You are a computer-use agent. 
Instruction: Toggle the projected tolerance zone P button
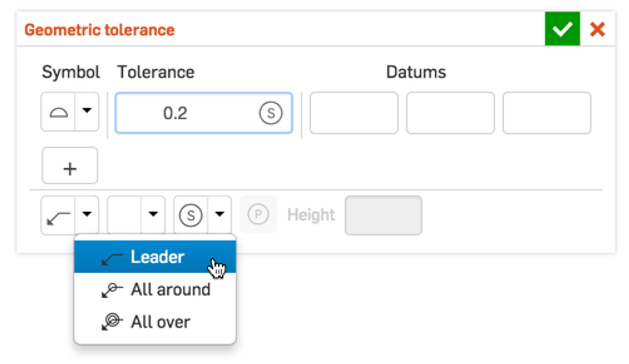pos(258,214)
